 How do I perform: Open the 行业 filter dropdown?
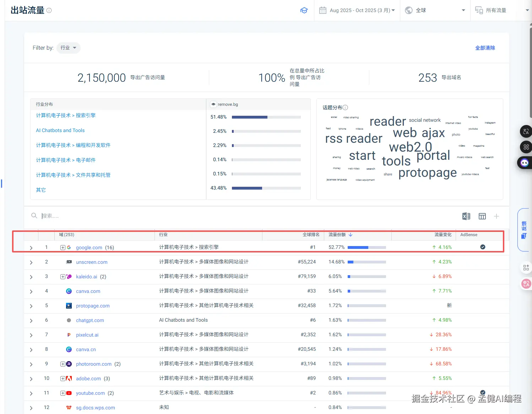[69, 48]
